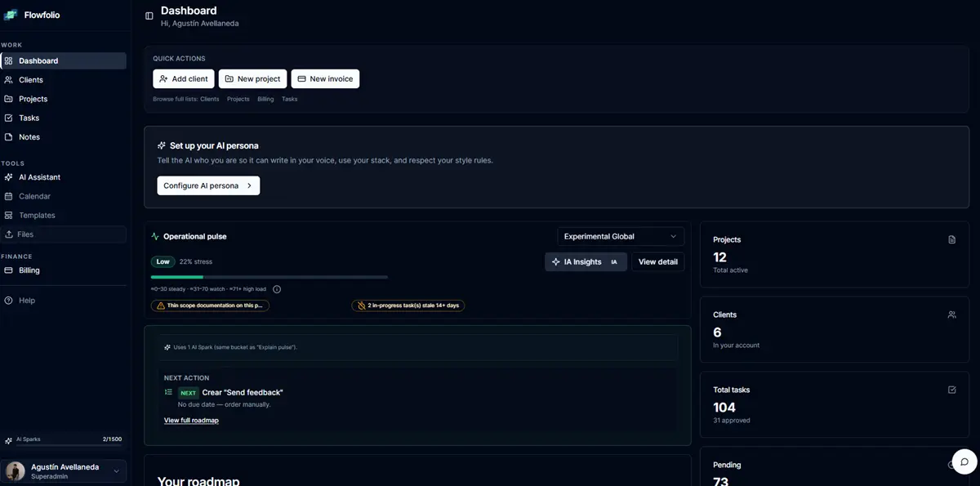Open the Experimental Global dropdown
The image size is (980, 486).
pyautogui.click(x=621, y=236)
